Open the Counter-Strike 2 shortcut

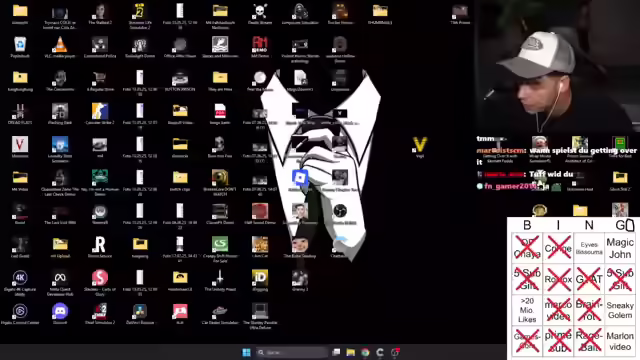[100, 111]
